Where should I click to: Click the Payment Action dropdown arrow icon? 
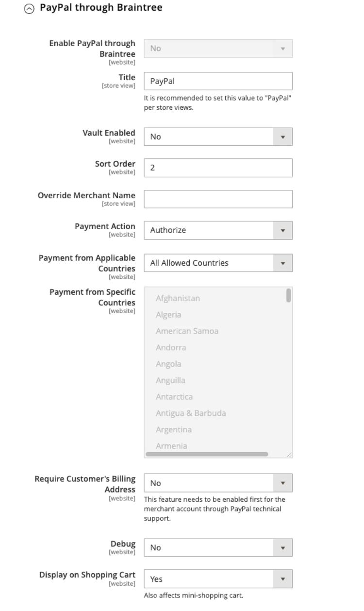point(282,230)
